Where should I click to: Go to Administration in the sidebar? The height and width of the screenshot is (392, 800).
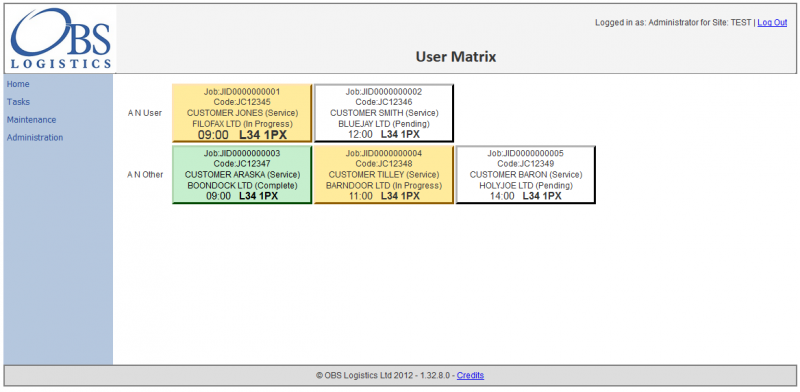[35, 138]
